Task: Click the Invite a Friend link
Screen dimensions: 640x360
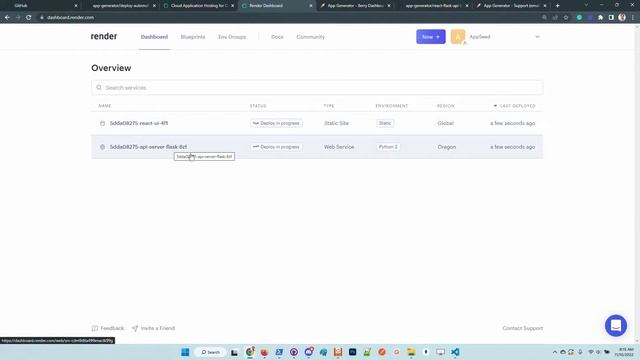Action: [x=153, y=328]
